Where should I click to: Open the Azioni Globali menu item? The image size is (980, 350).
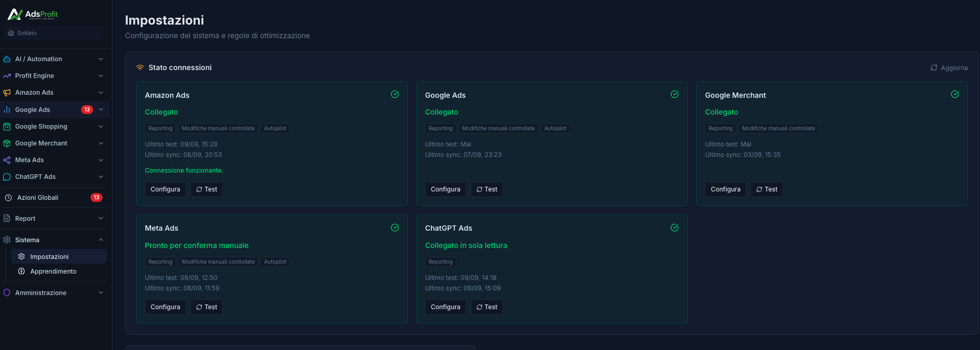pos(53,198)
